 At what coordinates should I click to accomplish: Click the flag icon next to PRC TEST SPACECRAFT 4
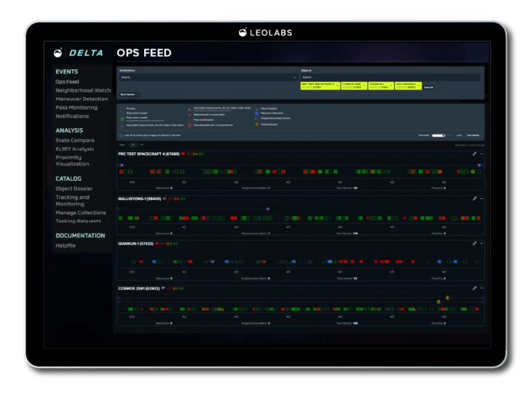[183, 154]
